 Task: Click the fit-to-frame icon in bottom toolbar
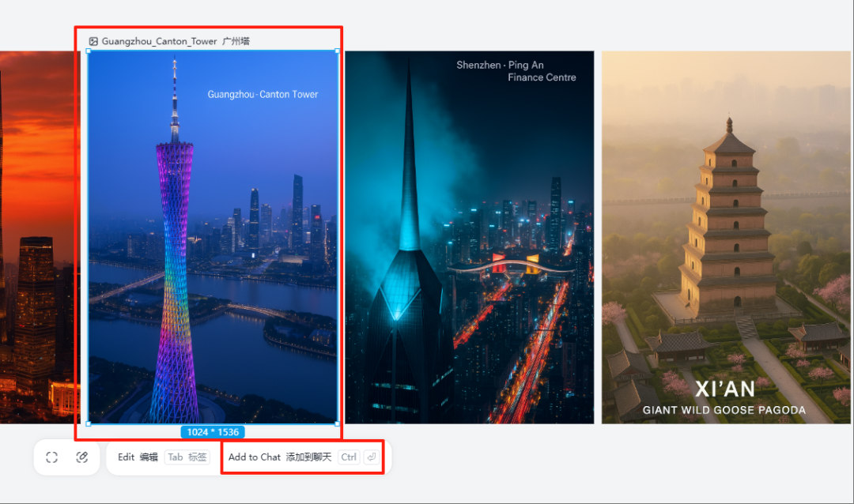(52, 457)
